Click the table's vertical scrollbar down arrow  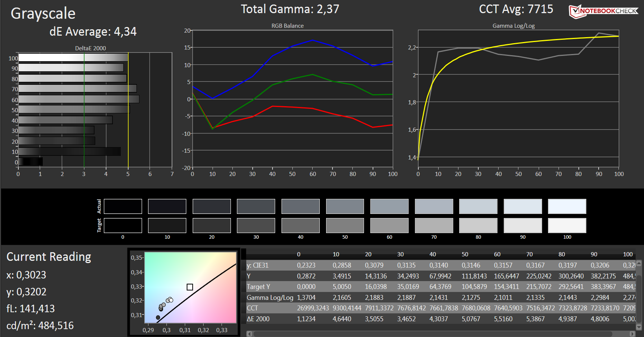tap(639, 327)
